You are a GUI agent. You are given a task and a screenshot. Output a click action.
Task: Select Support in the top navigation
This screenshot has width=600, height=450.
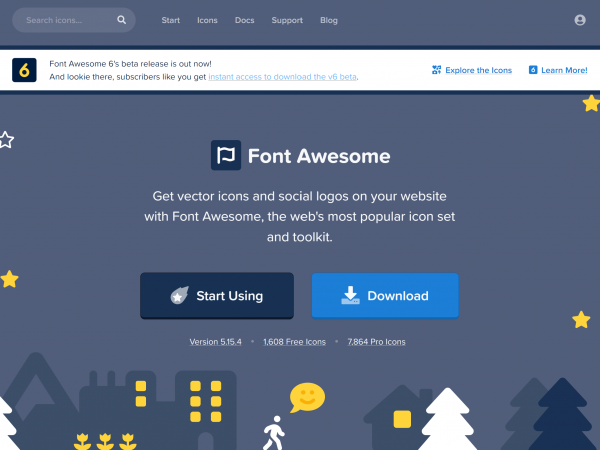(287, 20)
